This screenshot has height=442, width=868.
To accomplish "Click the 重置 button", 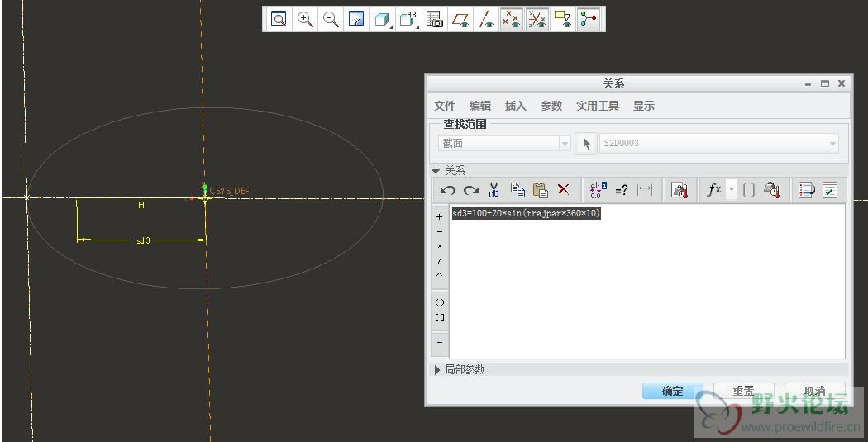I will (x=743, y=392).
